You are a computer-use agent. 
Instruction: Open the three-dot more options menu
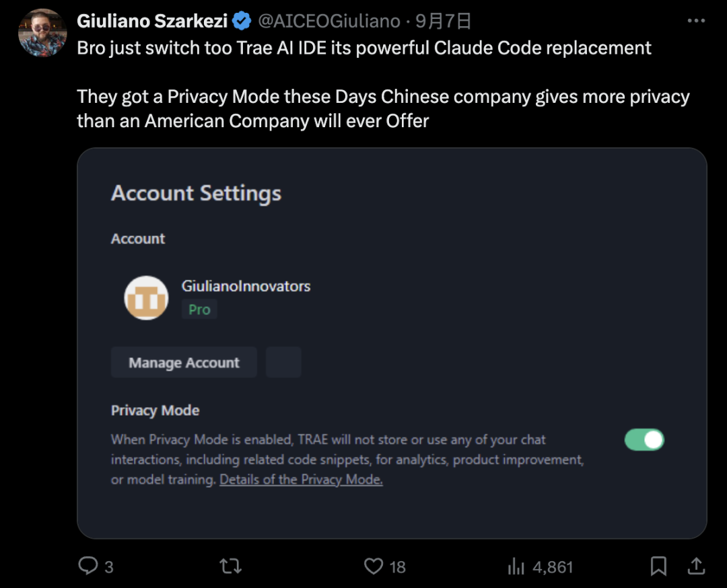(696, 22)
